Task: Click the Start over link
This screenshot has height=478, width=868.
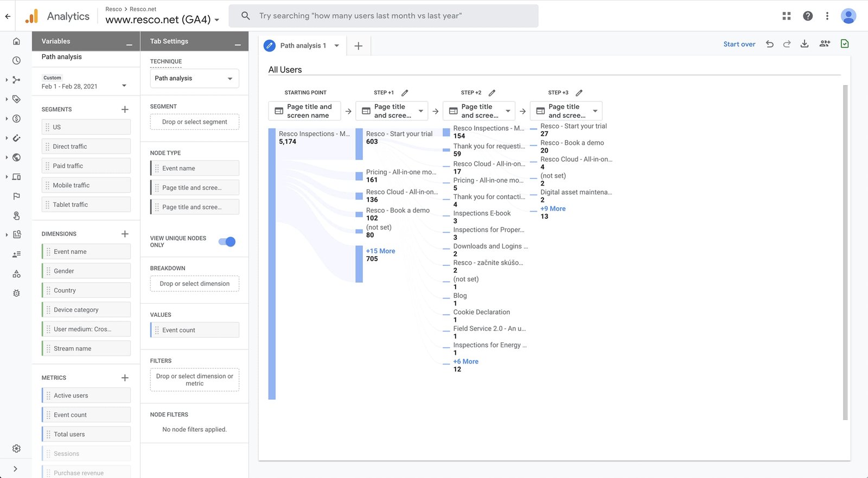Action: 739,44
